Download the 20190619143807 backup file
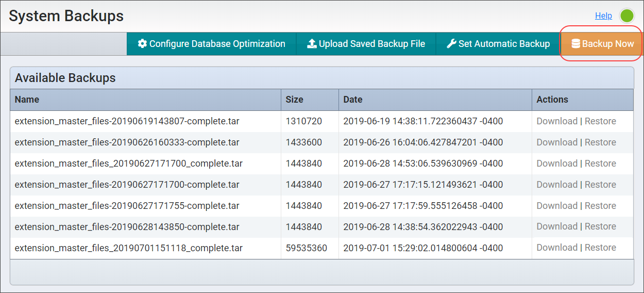 coord(557,121)
